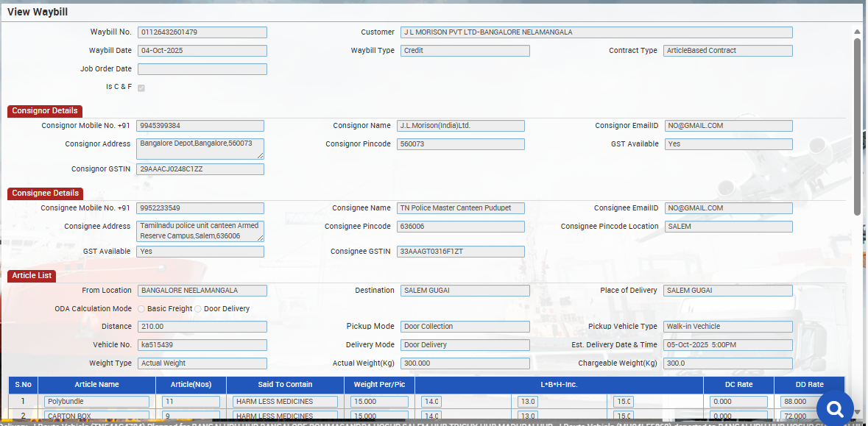
Task: Open the Pickup Mode field
Action: coord(465,327)
